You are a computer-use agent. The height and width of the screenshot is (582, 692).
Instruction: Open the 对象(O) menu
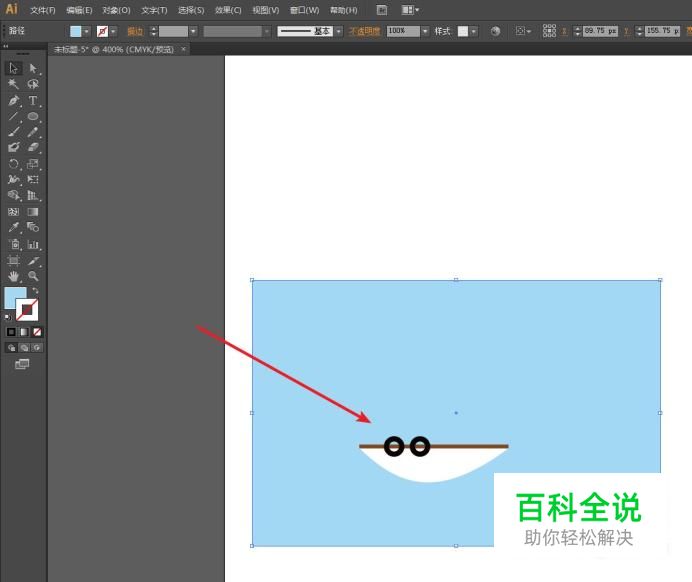point(117,10)
